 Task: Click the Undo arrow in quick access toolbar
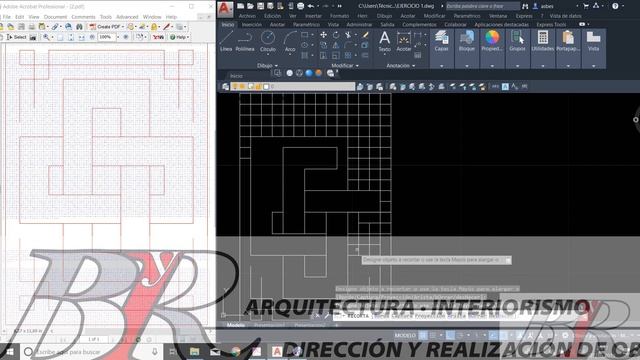[x=311, y=6]
